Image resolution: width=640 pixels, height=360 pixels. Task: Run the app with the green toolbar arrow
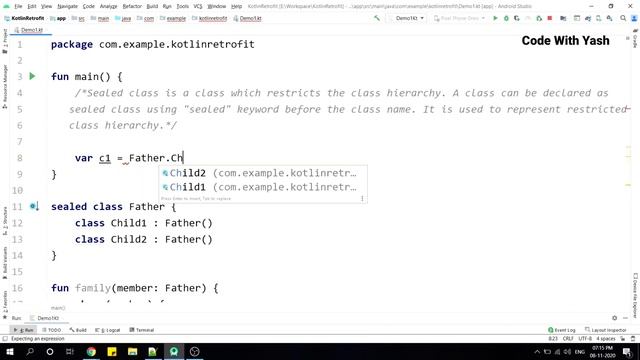point(495,18)
